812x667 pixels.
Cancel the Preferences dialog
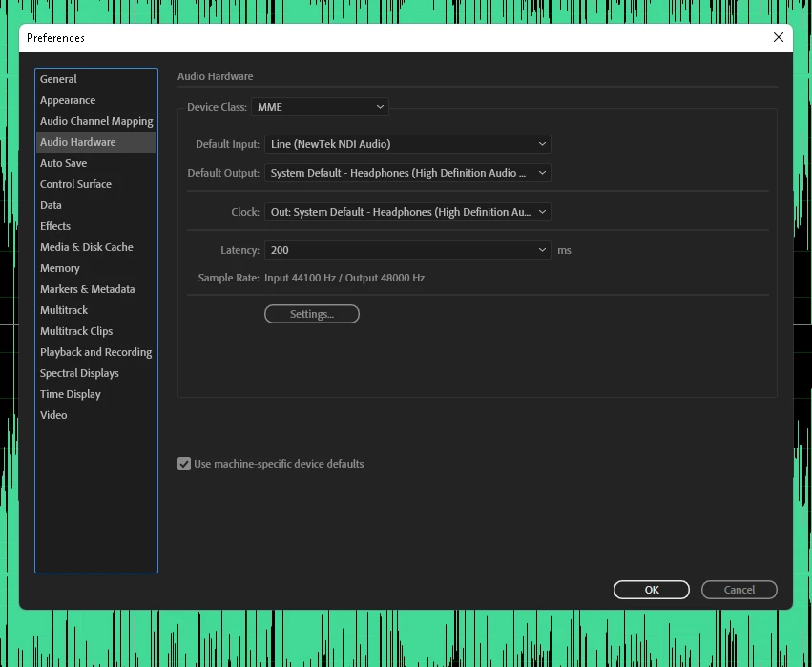pyautogui.click(x=739, y=590)
